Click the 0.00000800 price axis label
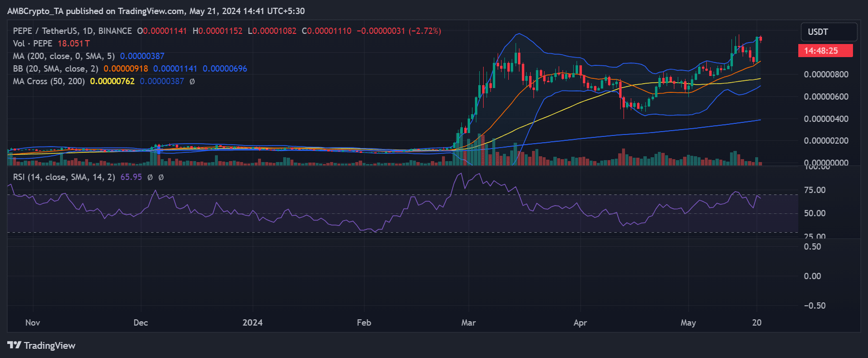868x358 pixels. pos(826,75)
